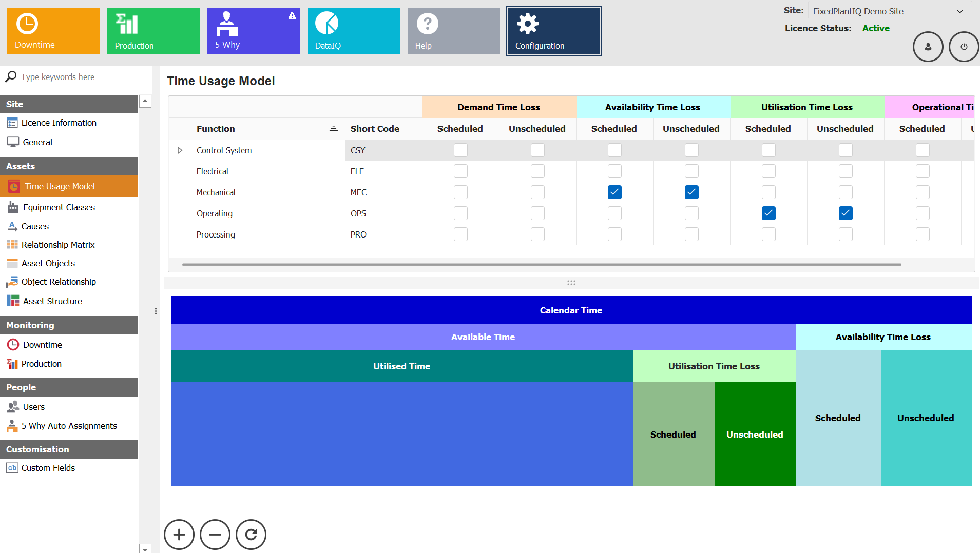
Task: Click the Available Time block
Action: [484, 337]
